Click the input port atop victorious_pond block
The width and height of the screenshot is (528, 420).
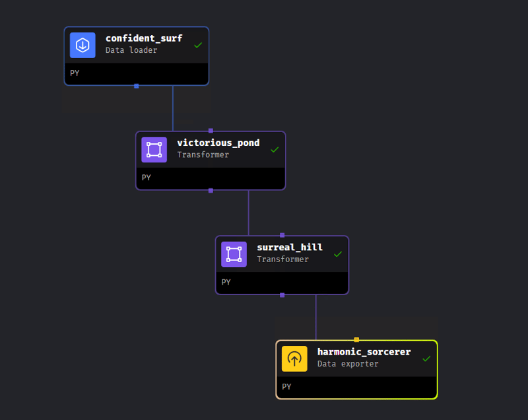click(211, 131)
